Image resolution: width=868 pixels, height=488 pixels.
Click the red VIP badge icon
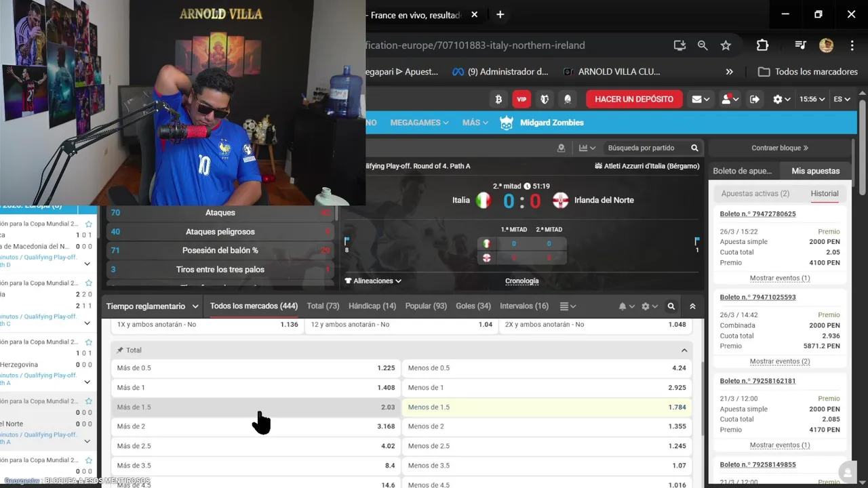pos(521,99)
